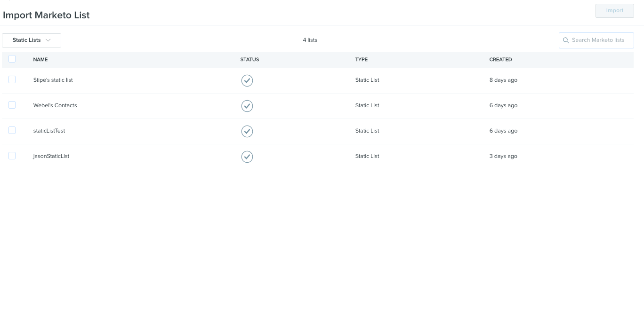
Task: Click the name Webel's Contacts
Action: tap(55, 105)
